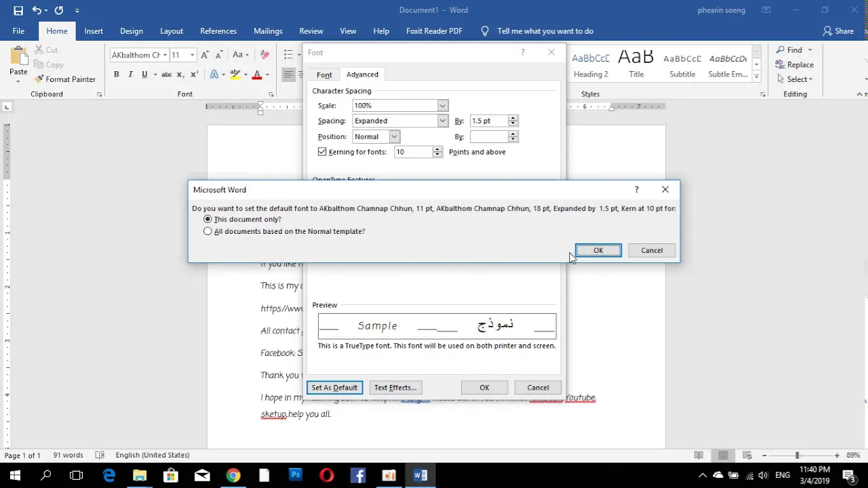
Task: Click OK in the Font dialog
Action: [484, 388]
